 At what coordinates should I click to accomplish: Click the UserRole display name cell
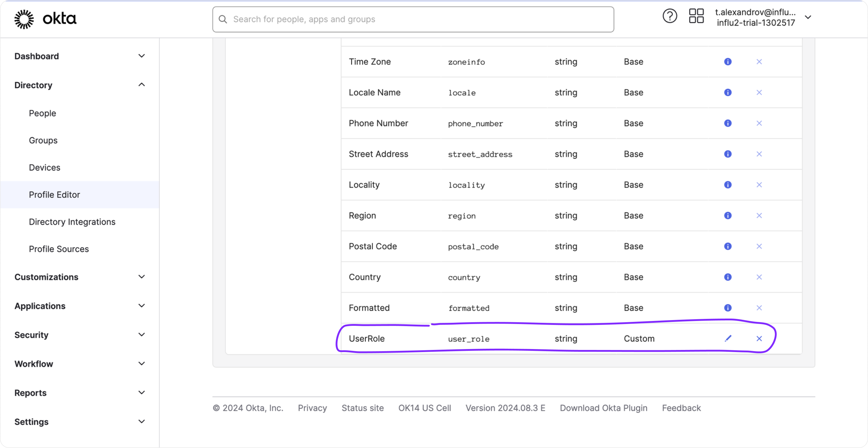[x=366, y=338]
